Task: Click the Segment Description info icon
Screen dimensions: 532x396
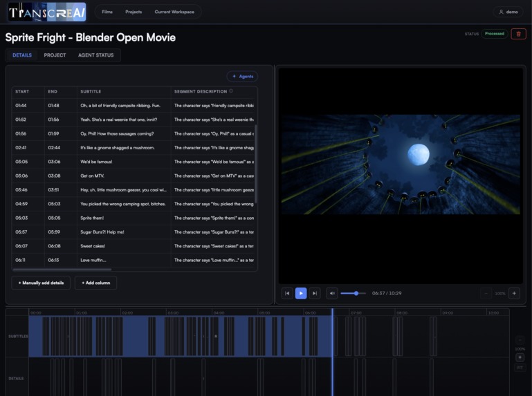Action: [231, 91]
